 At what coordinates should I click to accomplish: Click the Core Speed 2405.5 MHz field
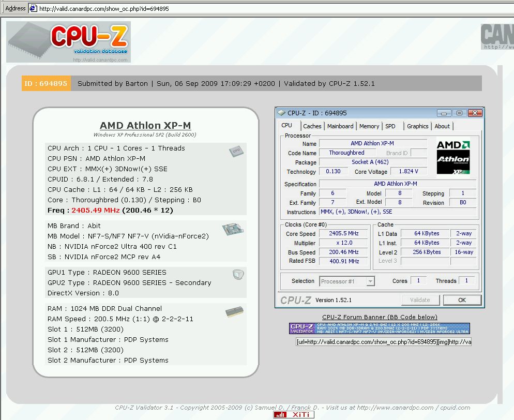click(343, 233)
